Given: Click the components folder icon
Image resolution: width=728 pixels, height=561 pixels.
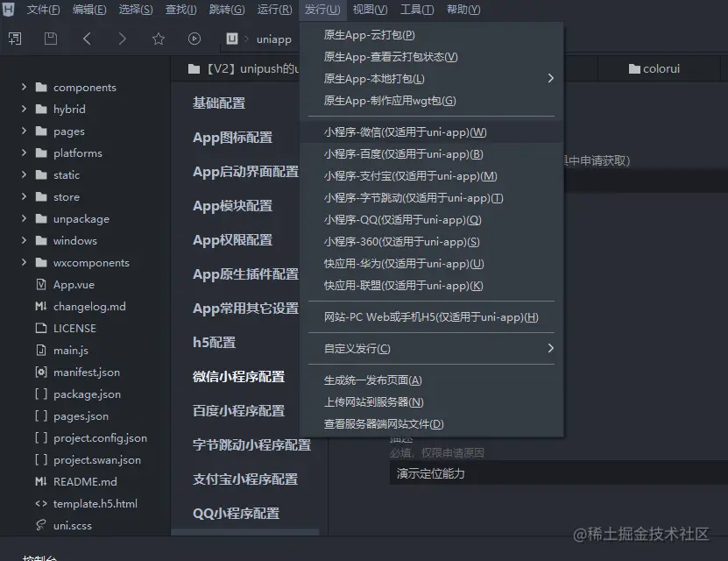Looking at the screenshot, I should point(41,88).
